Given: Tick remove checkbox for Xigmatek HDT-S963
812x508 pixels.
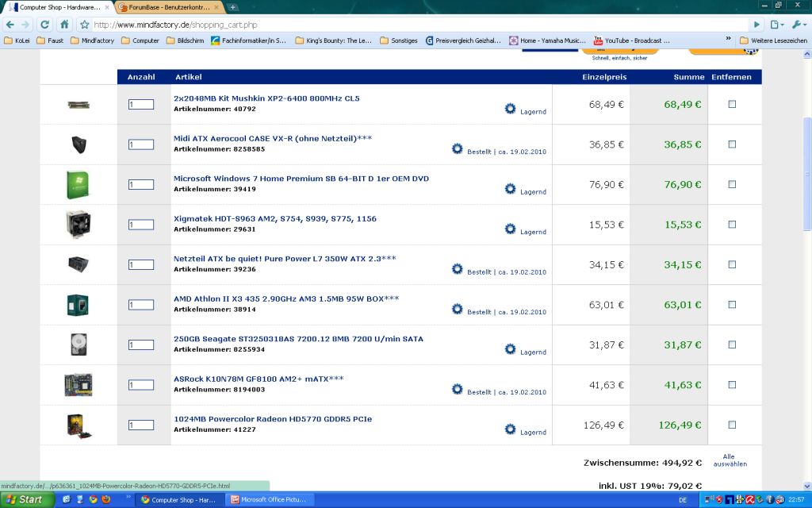Looking at the screenshot, I should [x=732, y=225].
